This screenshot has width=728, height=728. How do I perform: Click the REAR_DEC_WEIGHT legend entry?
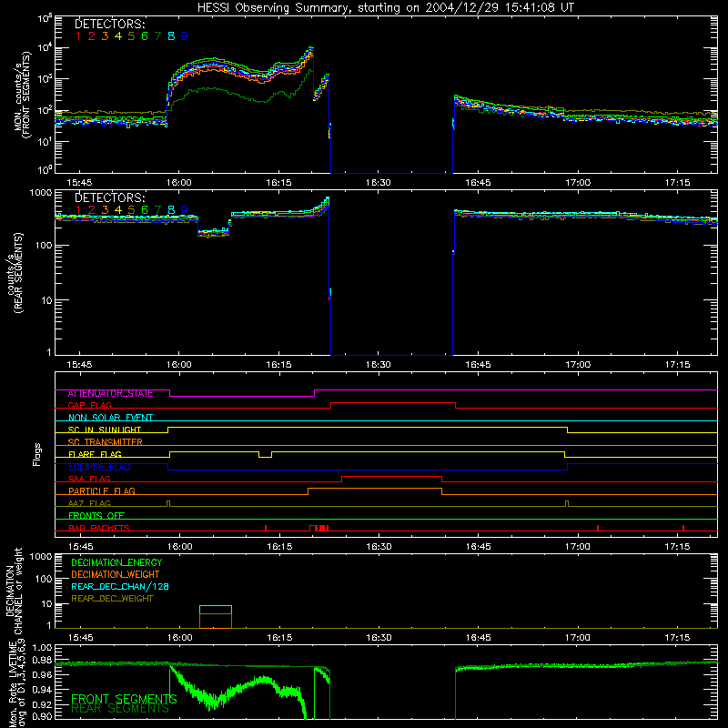point(112,599)
